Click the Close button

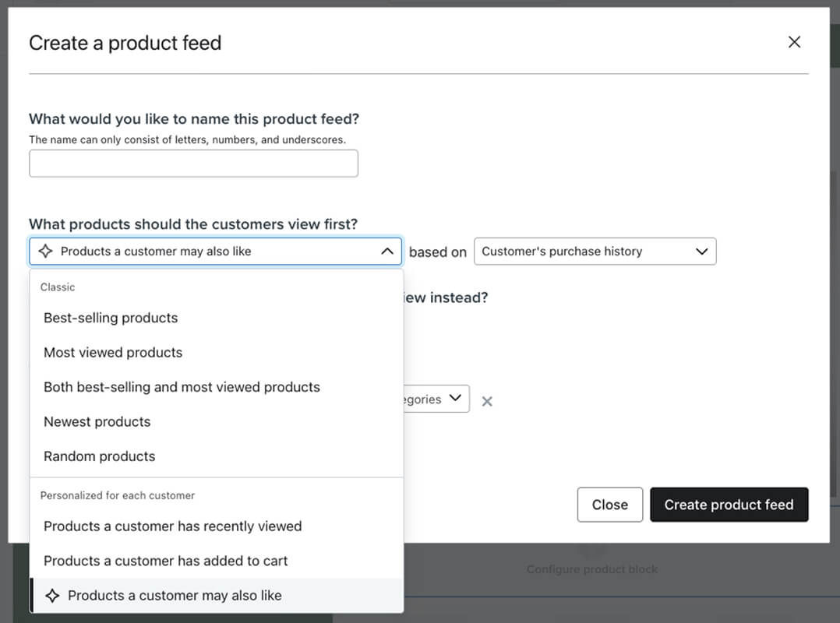pyautogui.click(x=609, y=505)
